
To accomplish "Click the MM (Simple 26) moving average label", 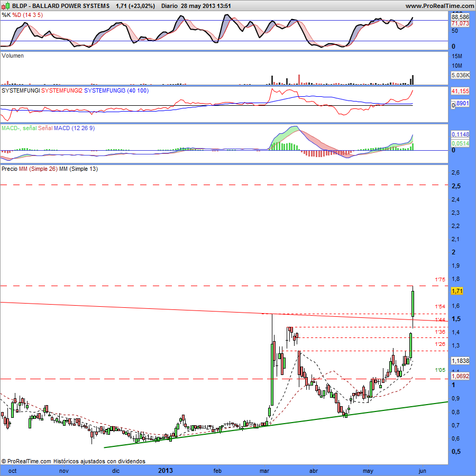I will [x=38, y=169].
